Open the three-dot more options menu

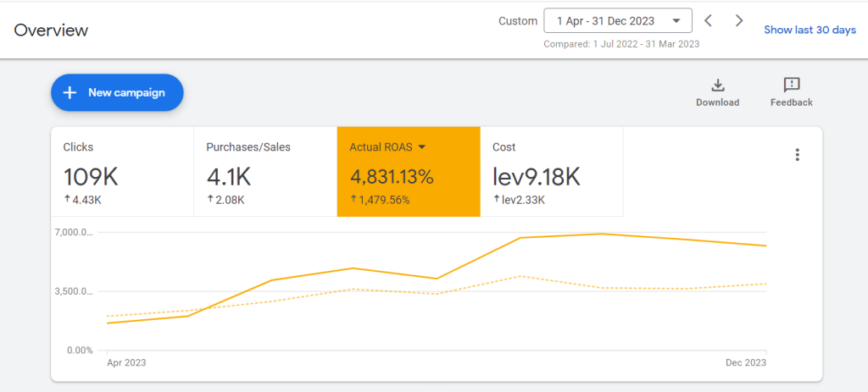tap(797, 155)
